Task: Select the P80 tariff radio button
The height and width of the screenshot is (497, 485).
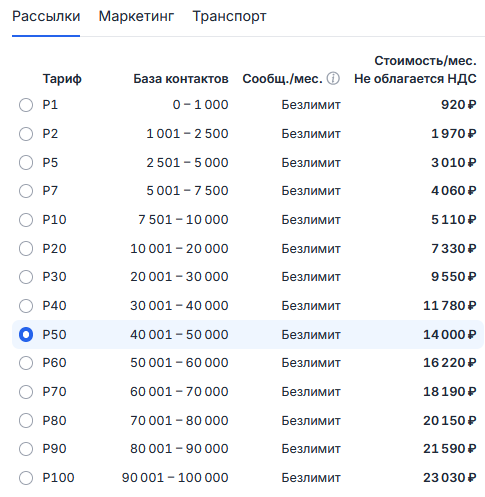Action: 26,421
